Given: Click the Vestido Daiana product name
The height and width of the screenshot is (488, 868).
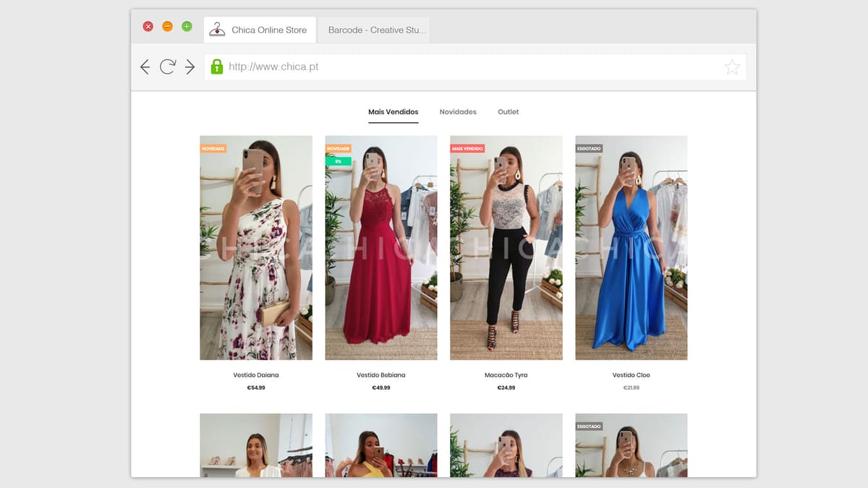Looking at the screenshot, I should coord(256,375).
